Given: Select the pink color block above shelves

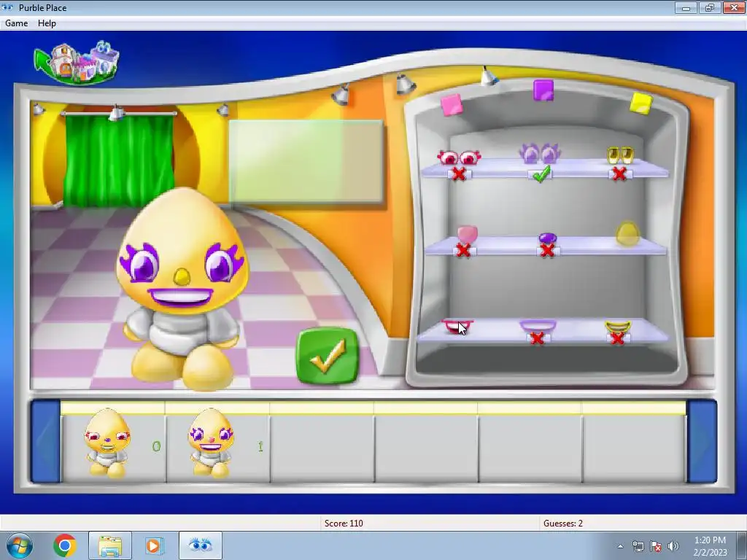Looking at the screenshot, I should pos(452,105).
